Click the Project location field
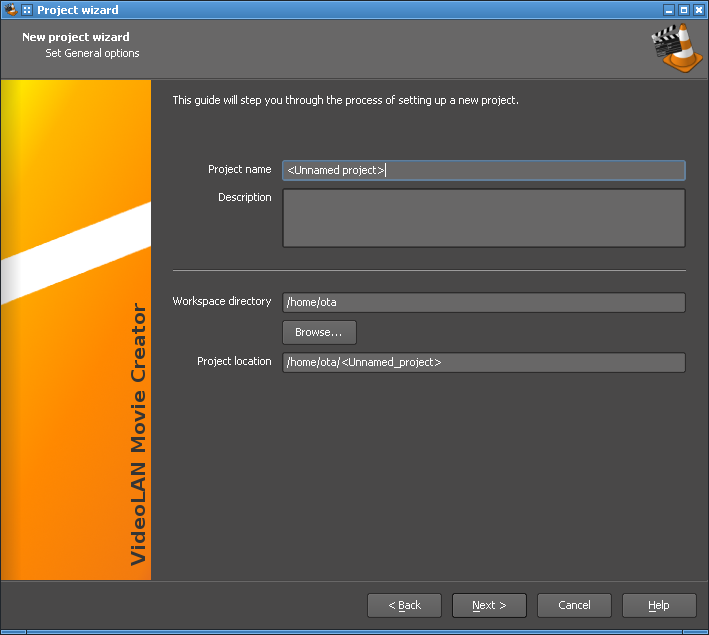709x635 pixels. 484,362
